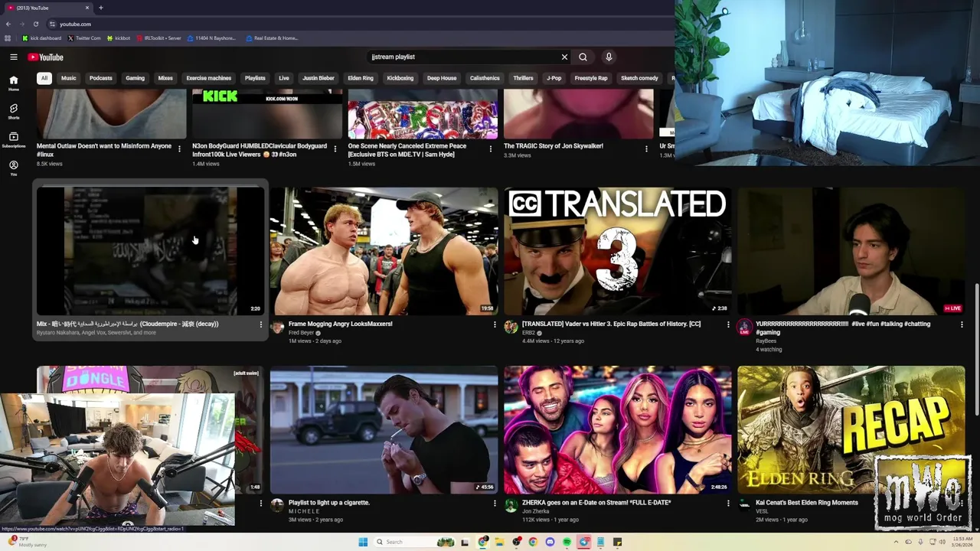Open the Windows Start menu
Image resolution: width=980 pixels, height=551 pixels.
tap(363, 542)
